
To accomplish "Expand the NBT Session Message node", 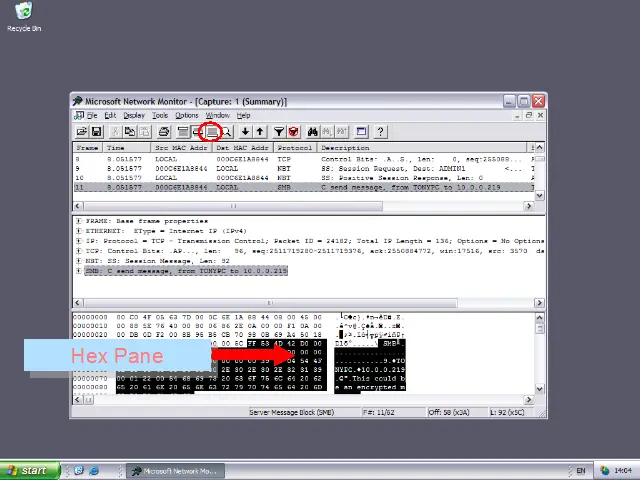I will pyautogui.click(x=79, y=261).
